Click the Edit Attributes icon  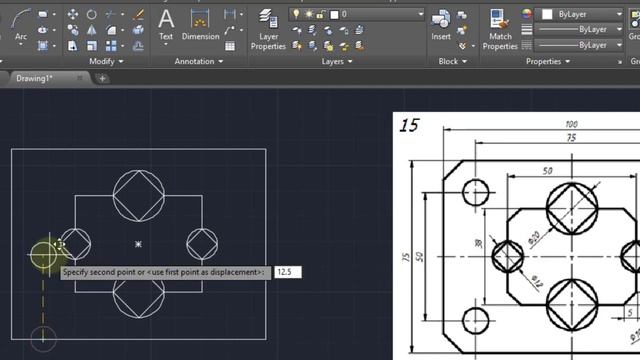point(462,46)
